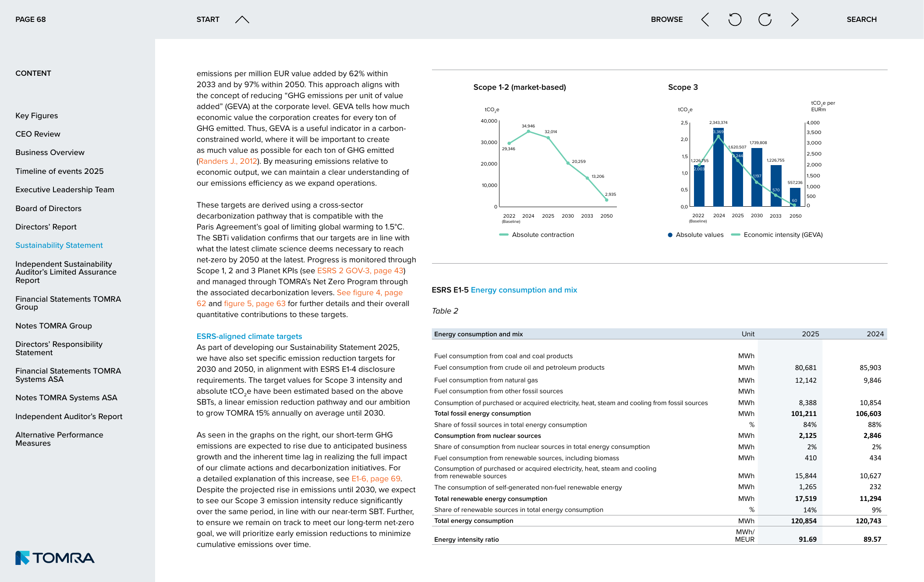This screenshot has width=924, height=582.
Task: Open Notes TOMRA Group
Action: click(x=53, y=326)
